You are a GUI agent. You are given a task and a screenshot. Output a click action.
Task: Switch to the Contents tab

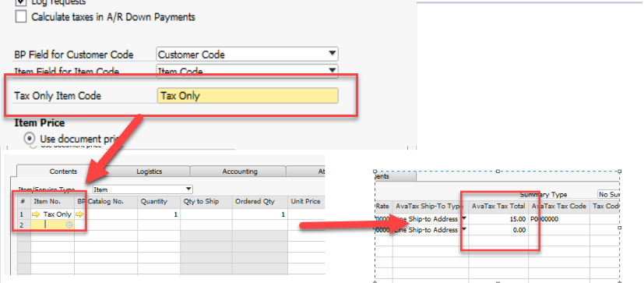(x=63, y=172)
